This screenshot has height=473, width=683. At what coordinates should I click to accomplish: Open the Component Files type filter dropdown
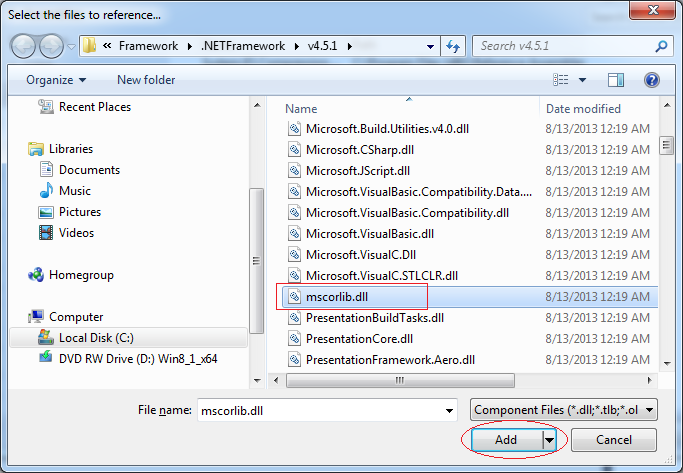click(564, 410)
